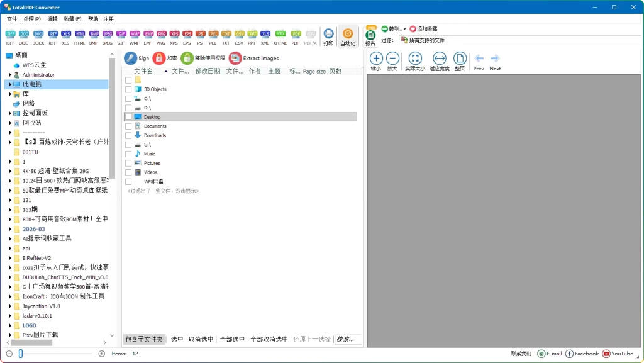Open the 文件 menu
Screen dimensions: 644x363
click(13, 19)
